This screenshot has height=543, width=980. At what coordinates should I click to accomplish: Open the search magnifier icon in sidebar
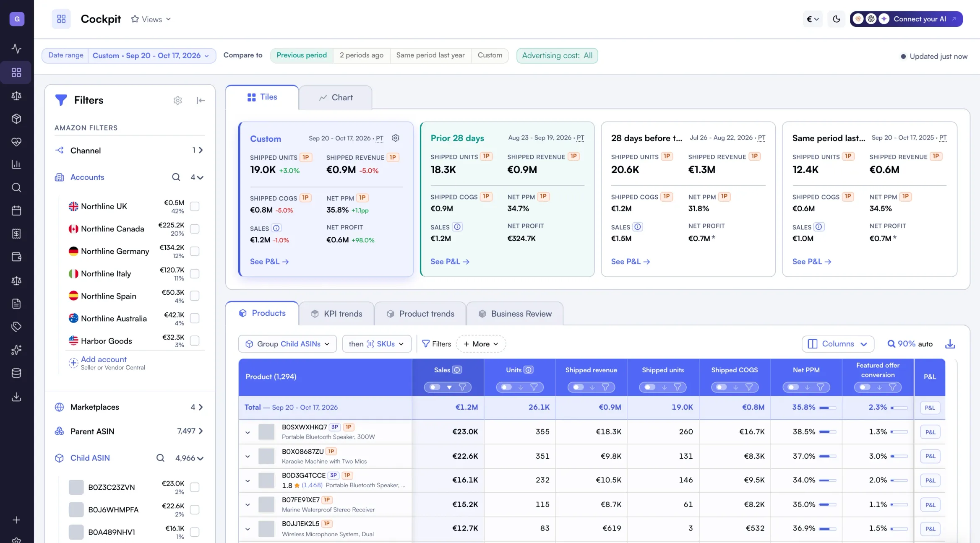[x=16, y=187]
